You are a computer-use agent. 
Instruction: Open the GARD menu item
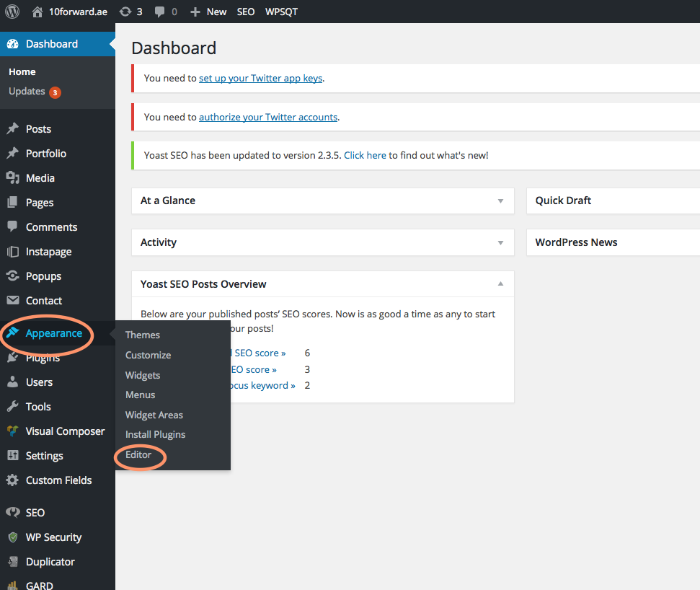click(x=39, y=585)
